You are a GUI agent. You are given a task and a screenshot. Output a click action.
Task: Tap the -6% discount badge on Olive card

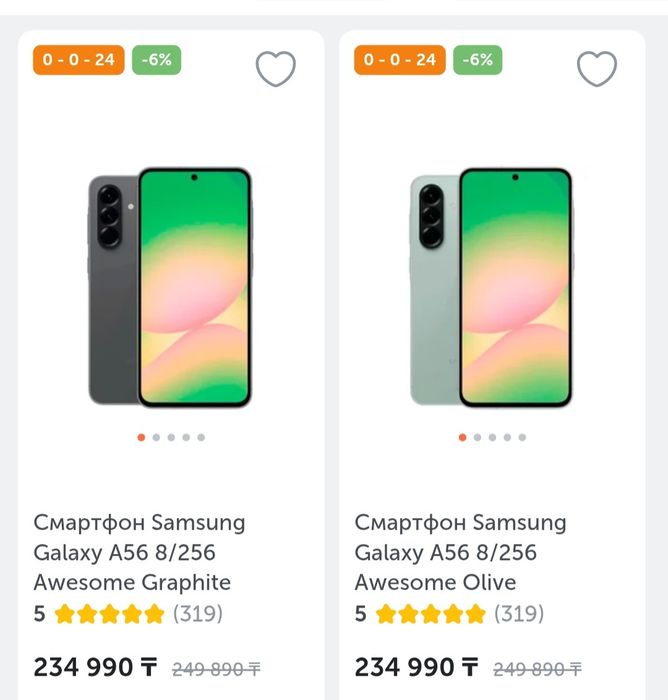click(x=478, y=60)
